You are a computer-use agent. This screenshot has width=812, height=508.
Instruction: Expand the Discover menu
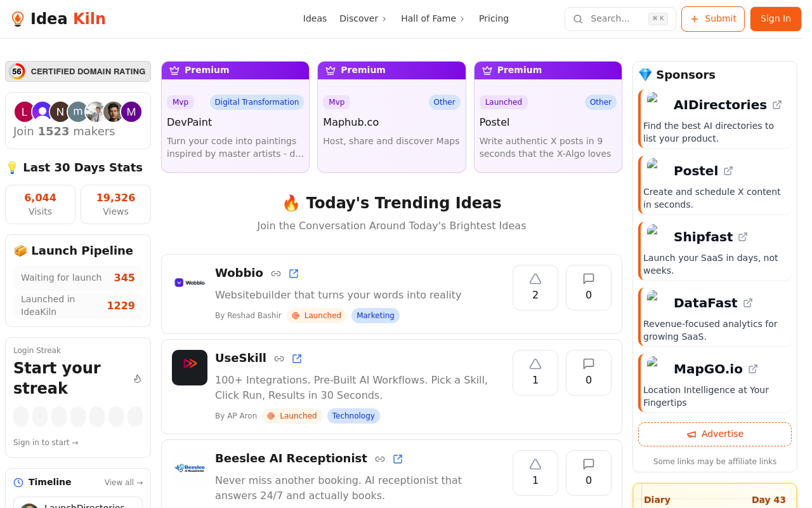(x=363, y=18)
